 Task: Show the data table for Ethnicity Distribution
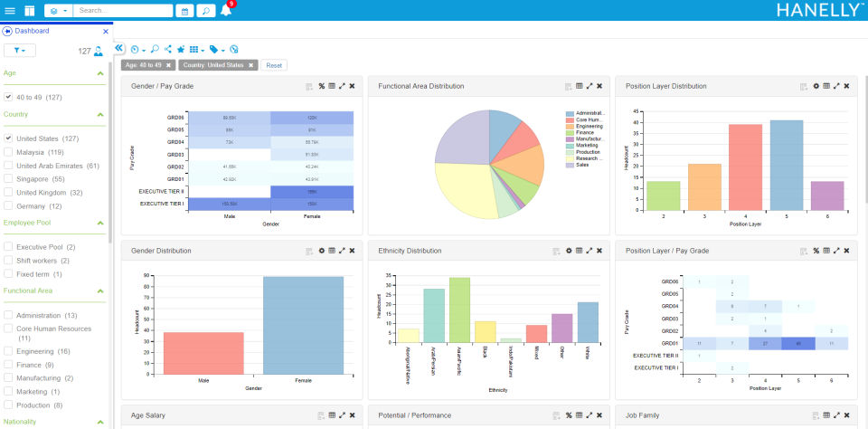coord(579,251)
